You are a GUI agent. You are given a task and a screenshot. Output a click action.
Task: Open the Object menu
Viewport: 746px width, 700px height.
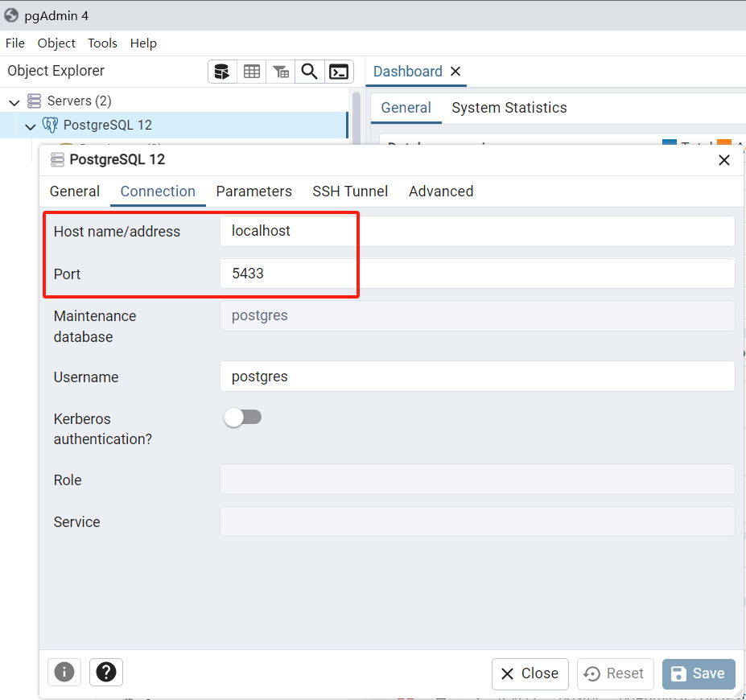point(56,43)
